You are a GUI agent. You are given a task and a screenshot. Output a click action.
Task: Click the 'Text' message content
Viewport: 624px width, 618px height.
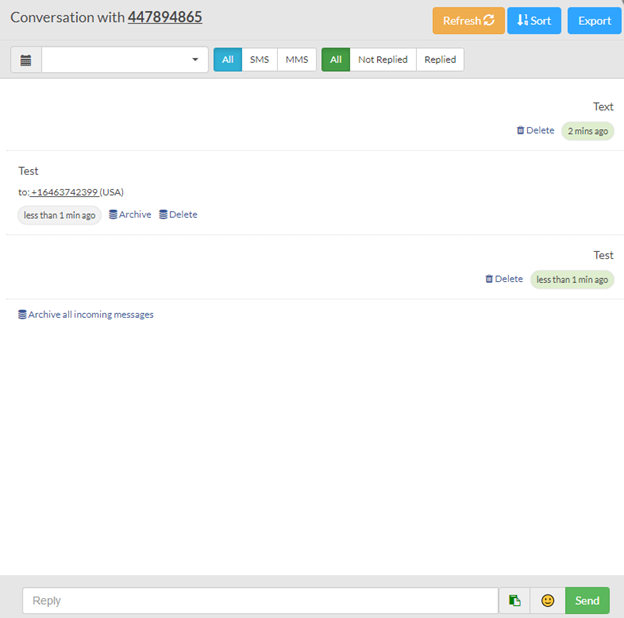click(x=603, y=107)
